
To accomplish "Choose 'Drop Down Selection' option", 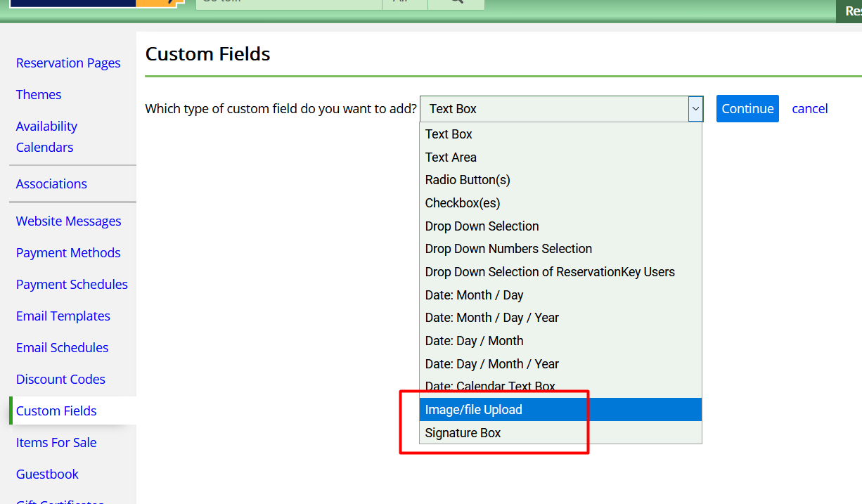I will point(482,226).
